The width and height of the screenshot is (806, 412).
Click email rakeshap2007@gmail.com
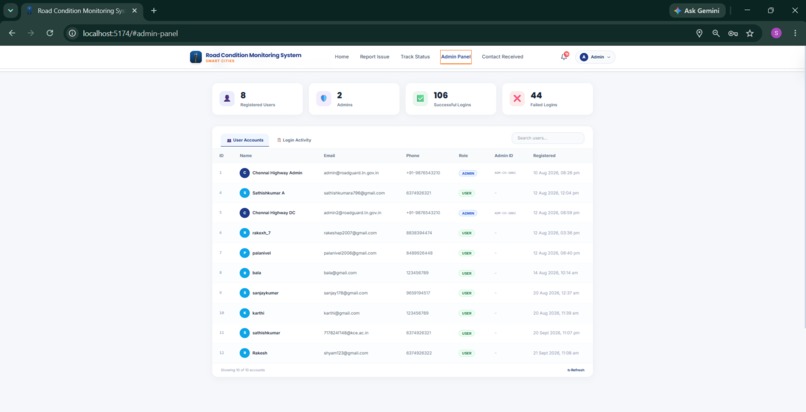pos(350,233)
